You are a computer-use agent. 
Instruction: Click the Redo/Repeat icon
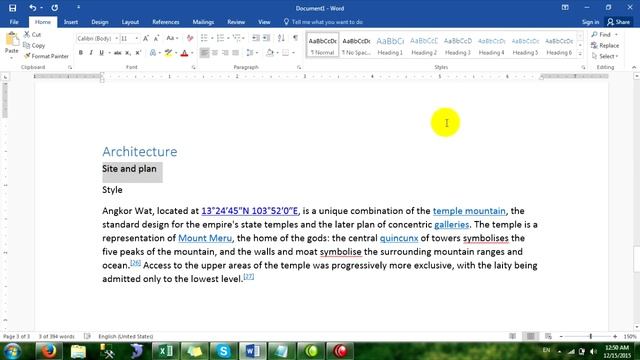coord(55,8)
